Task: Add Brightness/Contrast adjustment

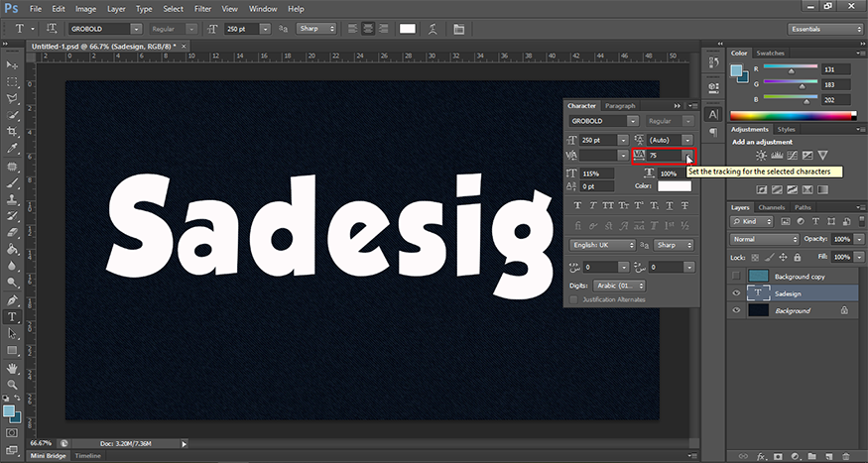Action: tap(761, 156)
